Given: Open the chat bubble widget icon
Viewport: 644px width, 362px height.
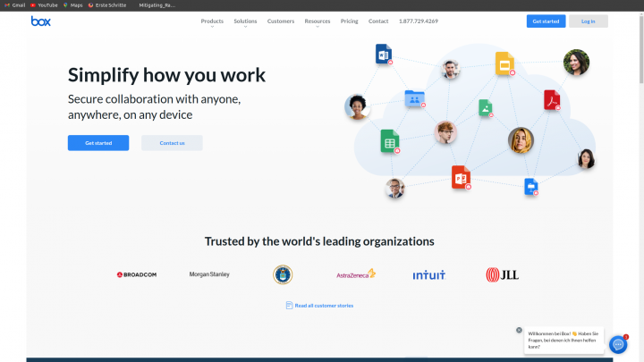Looking at the screenshot, I should [x=618, y=345].
